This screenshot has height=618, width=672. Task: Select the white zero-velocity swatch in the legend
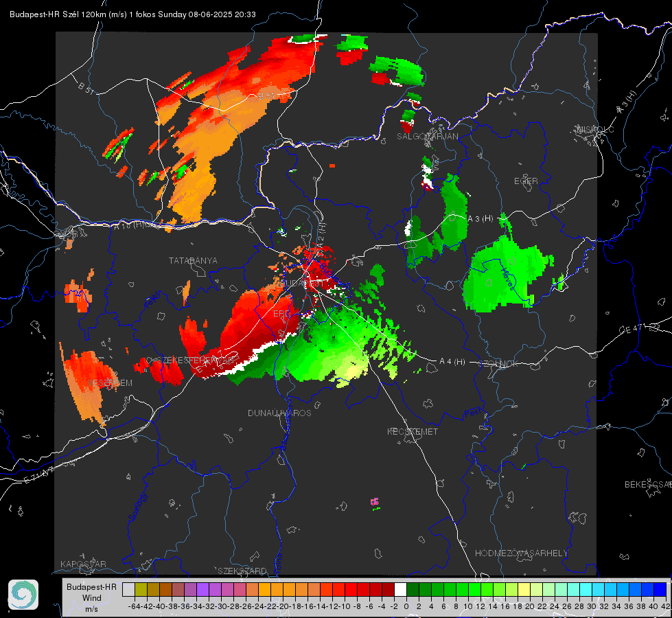[400, 589]
